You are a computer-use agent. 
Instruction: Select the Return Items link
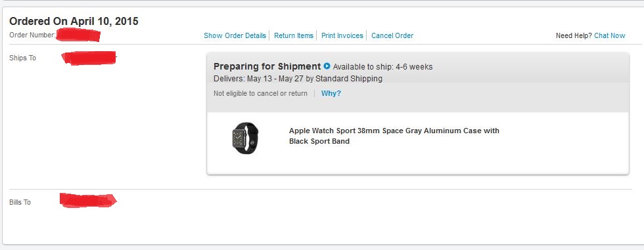click(294, 35)
